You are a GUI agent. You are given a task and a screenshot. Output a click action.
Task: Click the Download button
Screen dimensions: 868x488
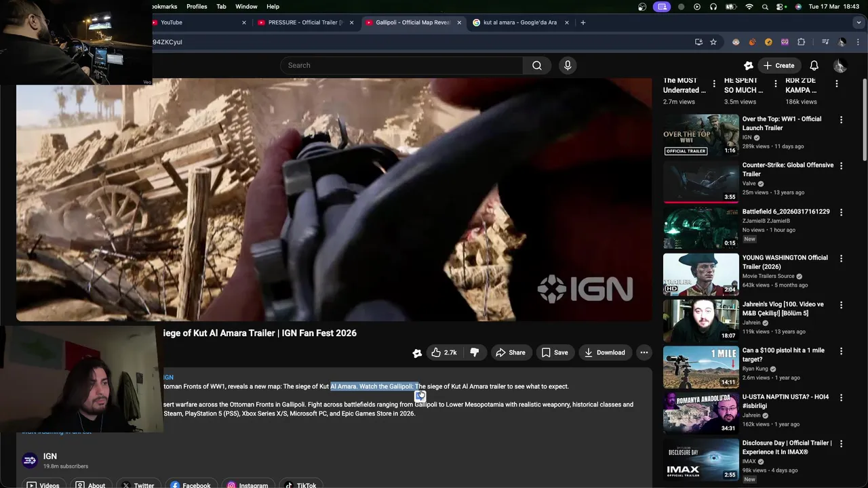604,352
